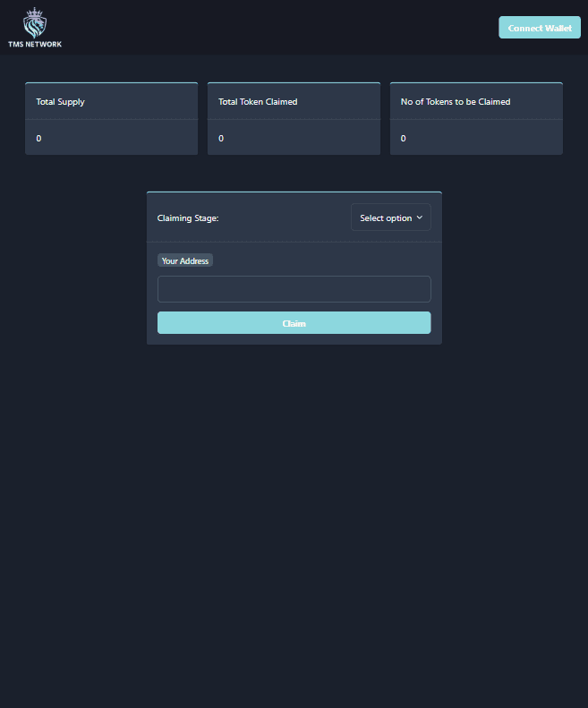Click the Total Token Claimed value 0
This screenshot has width=588, height=708.
tap(221, 139)
